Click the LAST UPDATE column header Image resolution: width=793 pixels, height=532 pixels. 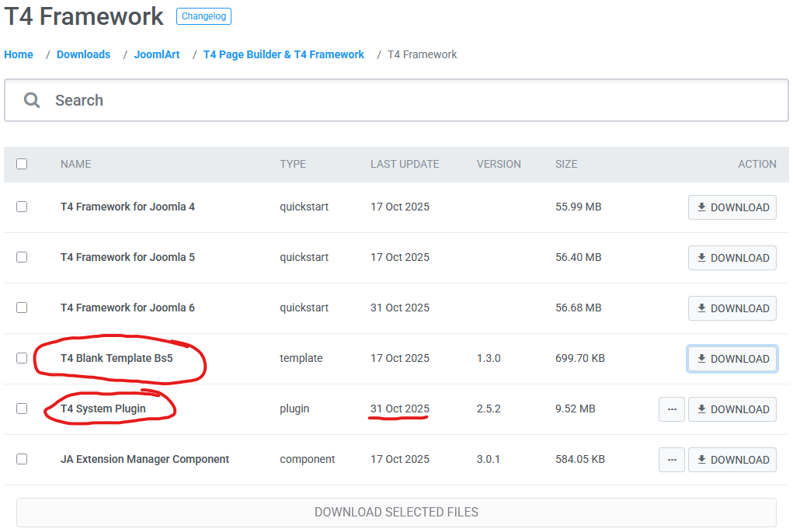pos(405,164)
